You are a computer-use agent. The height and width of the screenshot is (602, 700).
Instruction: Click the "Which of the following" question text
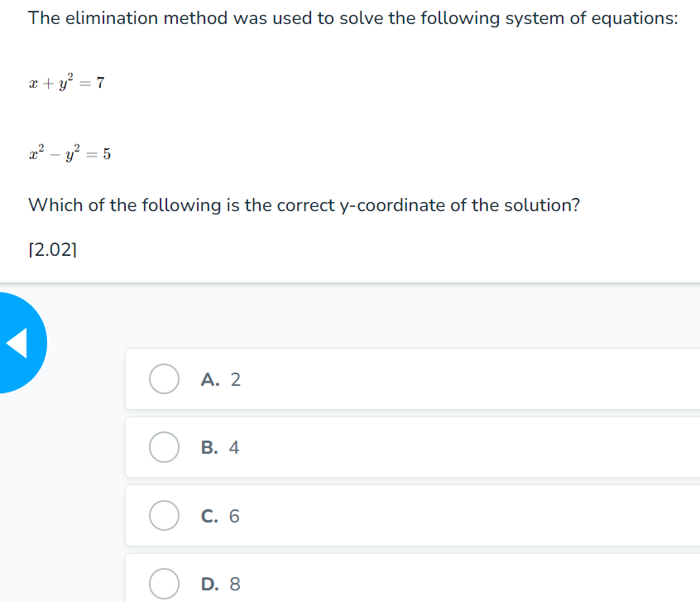click(304, 205)
